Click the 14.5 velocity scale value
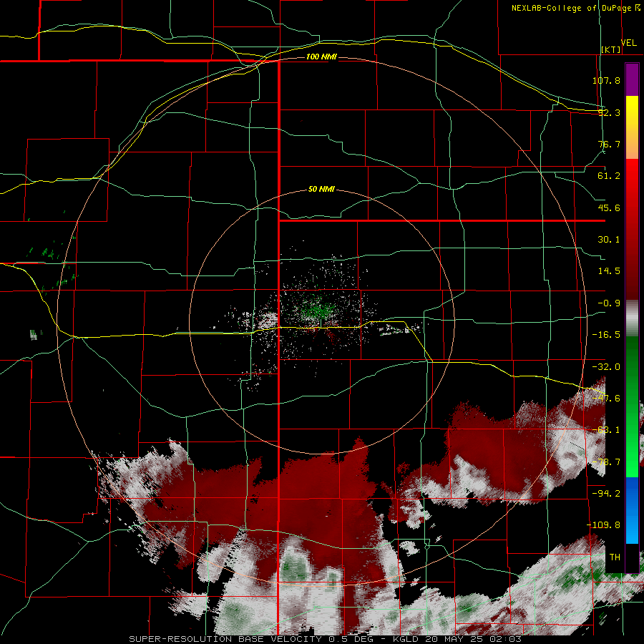The image size is (644, 644). point(609,271)
